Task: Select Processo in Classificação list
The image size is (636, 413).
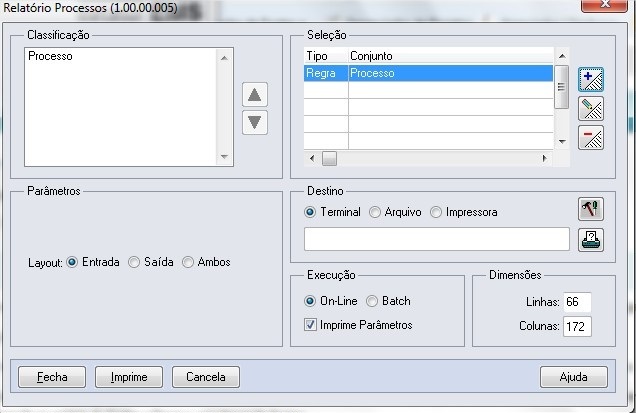Action: 50,56
